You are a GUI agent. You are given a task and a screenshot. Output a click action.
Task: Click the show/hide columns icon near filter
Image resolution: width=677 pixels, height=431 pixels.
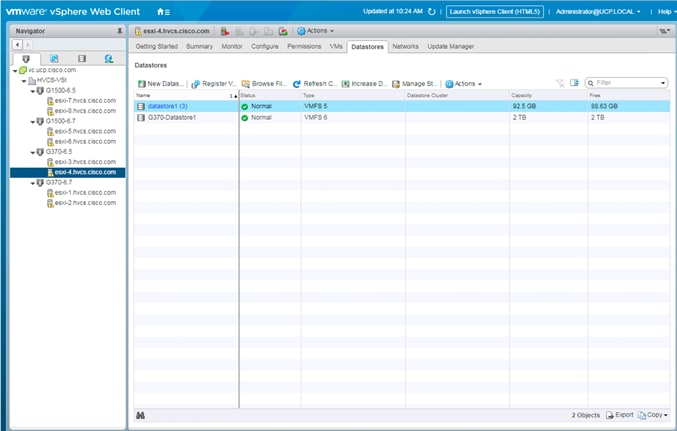click(574, 82)
